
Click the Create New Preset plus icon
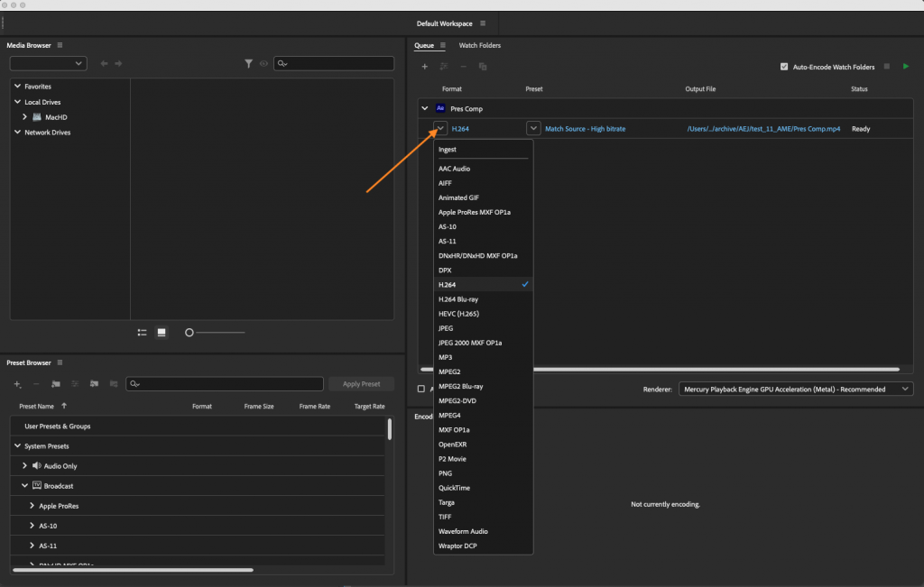[16, 383]
